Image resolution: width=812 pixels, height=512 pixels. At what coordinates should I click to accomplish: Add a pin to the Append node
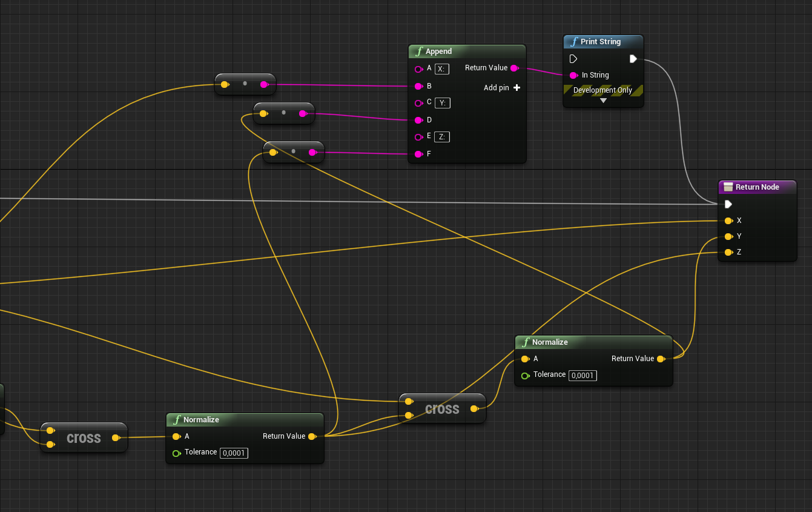(x=517, y=88)
